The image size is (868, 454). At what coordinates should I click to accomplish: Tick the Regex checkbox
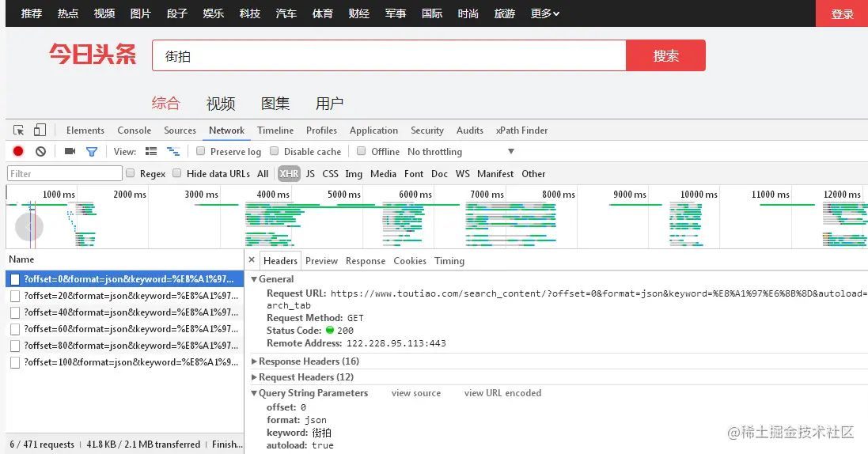click(x=130, y=172)
